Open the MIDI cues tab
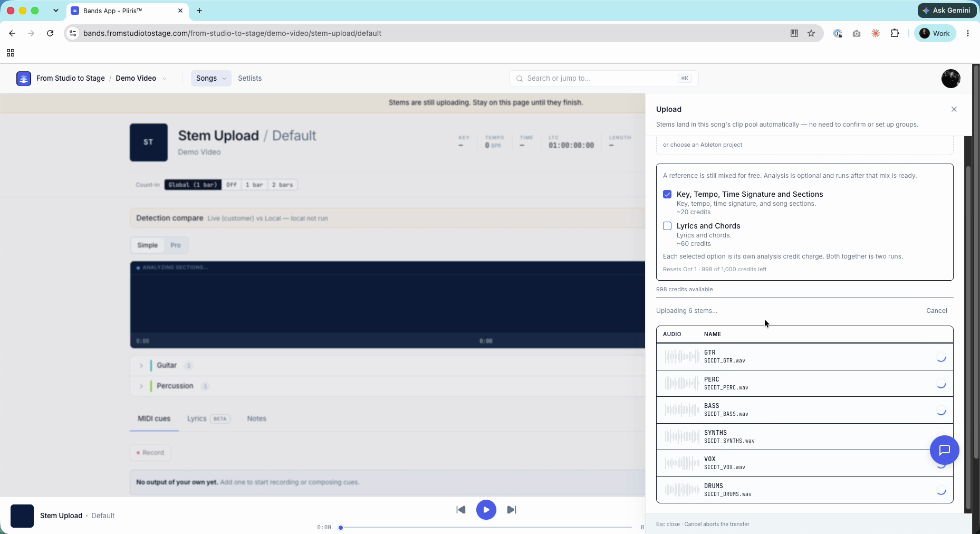980x534 pixels. [x=154, y=418]
